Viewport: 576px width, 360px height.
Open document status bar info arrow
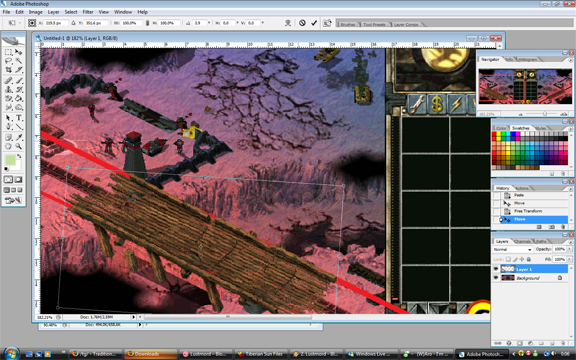click(x=133, y=317)
